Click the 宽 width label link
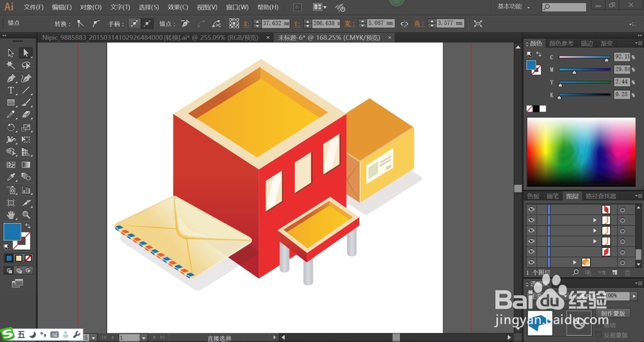The image size is (644, 342). 350,24
